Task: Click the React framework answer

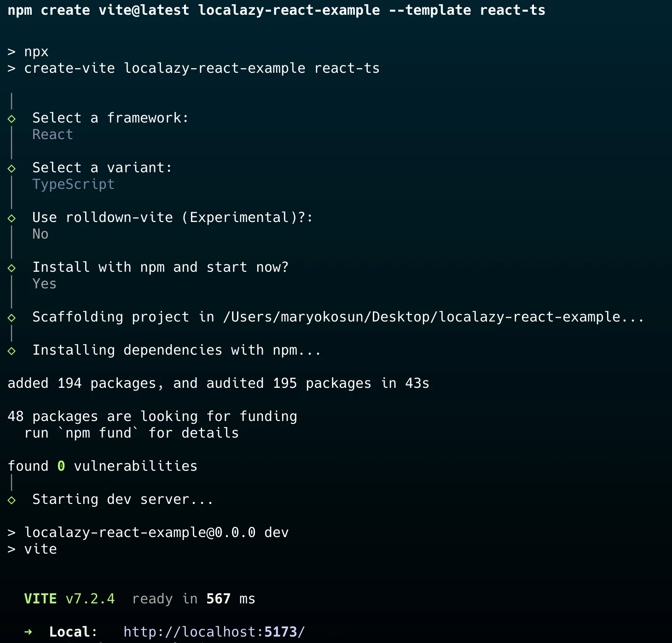Action: [x=52, y=134]
